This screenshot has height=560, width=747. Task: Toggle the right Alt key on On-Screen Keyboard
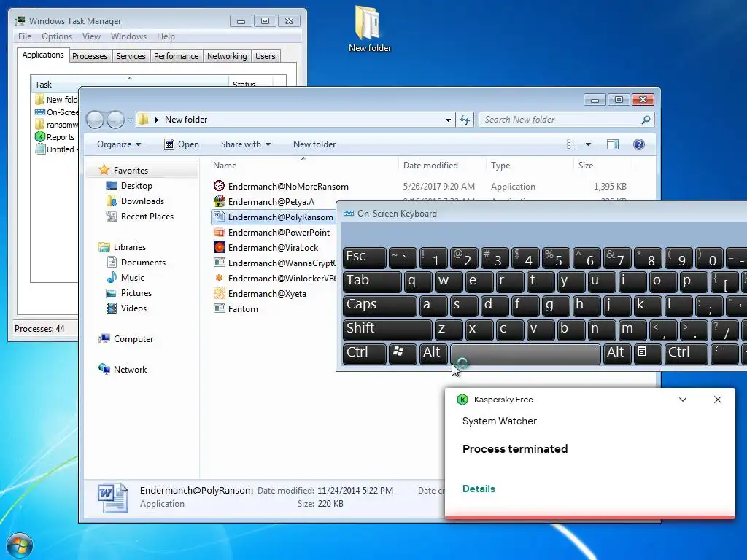[x=616, y=353]
